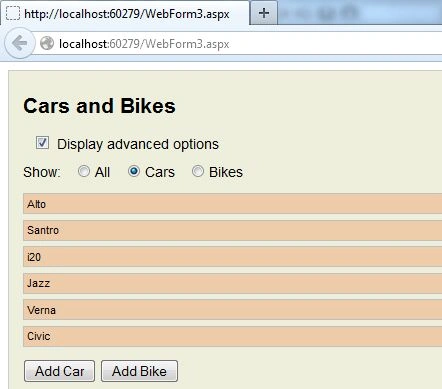Uncheck Display advanced options checkbox
Viewport: 442px width, 389px height.
click(42, 143)
